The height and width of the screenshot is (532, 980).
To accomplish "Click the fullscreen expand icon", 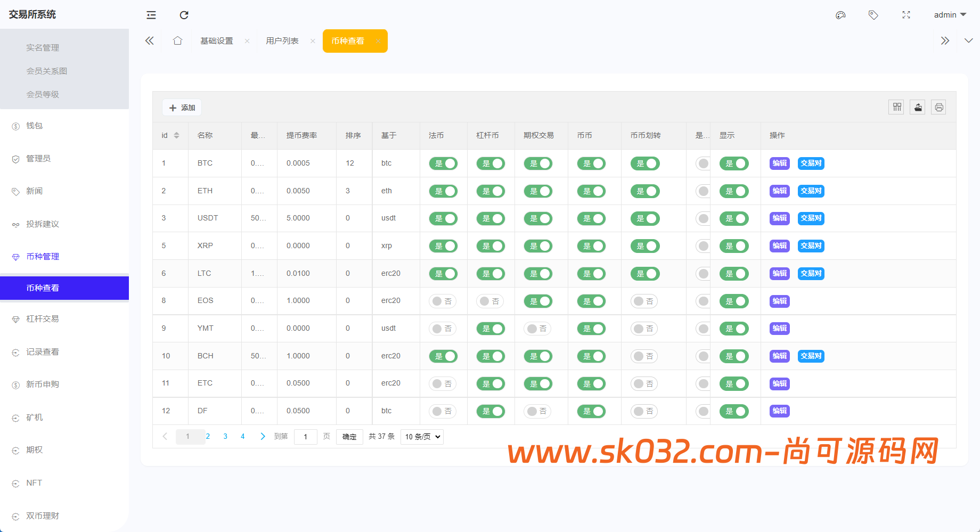I will tap(906, 15).
